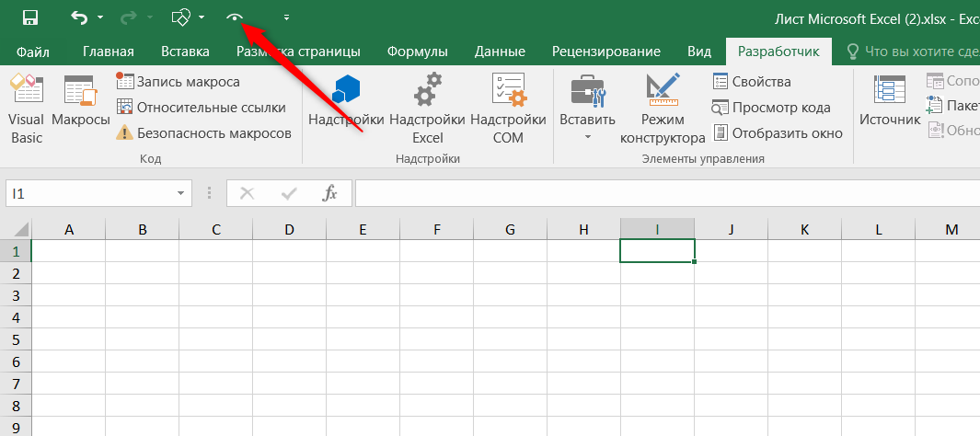The width and height of the screenshot is (980, 436).
Task: Open the Файл tab
Action: pyautogui.click(x=33, y=52)
